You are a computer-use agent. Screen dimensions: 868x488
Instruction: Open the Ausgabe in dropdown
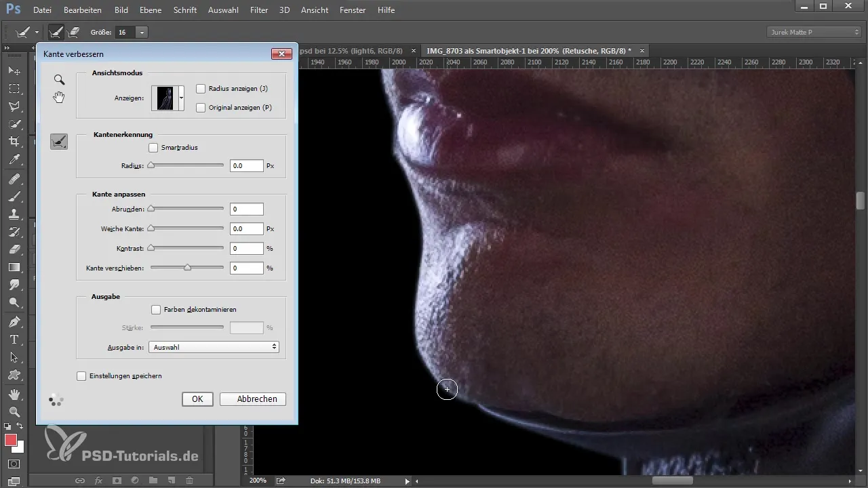[x=214, y=347]
